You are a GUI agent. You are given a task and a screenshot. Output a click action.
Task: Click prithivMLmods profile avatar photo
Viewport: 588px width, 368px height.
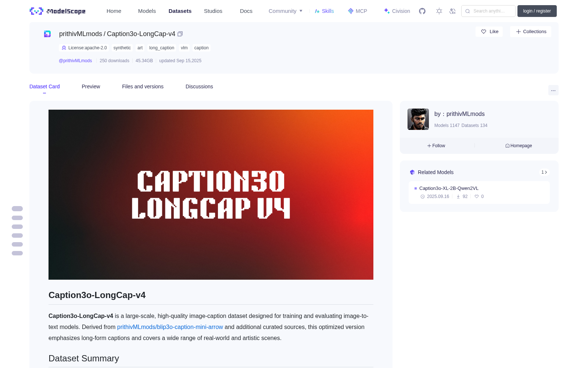point(418,119)
